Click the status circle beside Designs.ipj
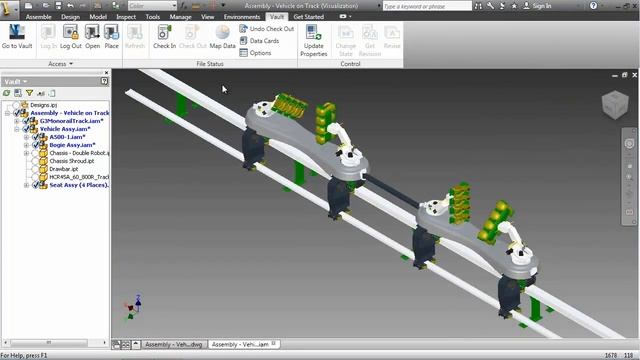The image size is (640, 360). 16,105
